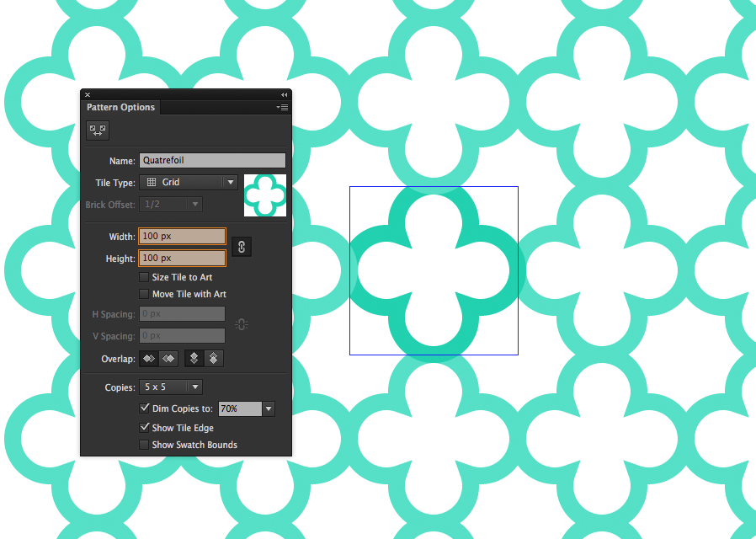This screenshot has height=539, width=756.
Task: Enable 'Show Swatch Bounds'
Action: pos(144,445)
